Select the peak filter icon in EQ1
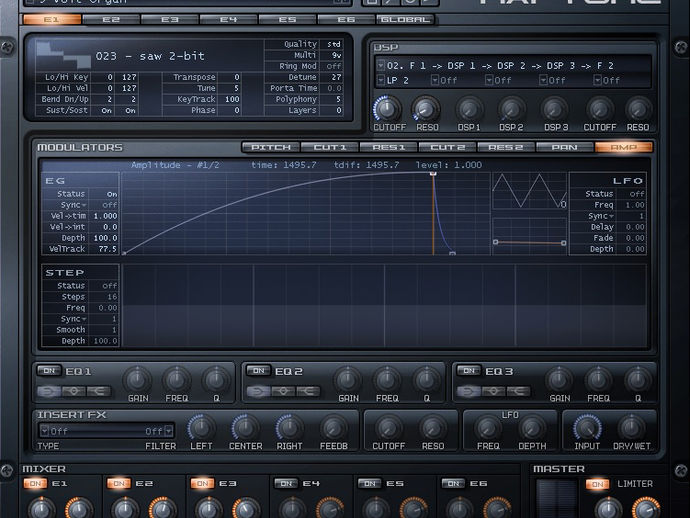This screenshot has height=518, width=690. pyautogui.click(x=73, y=391)
